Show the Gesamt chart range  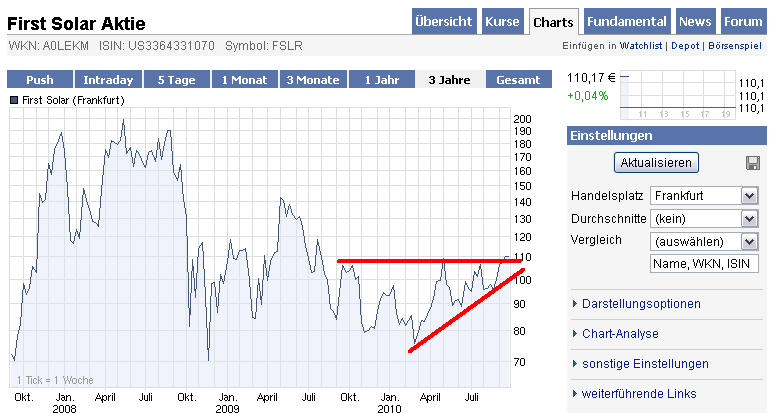pyautogui.click(x=518, y=80)
